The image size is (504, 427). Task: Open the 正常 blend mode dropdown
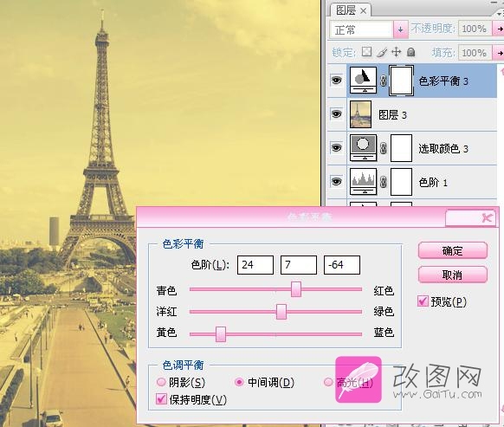point(400,29)
